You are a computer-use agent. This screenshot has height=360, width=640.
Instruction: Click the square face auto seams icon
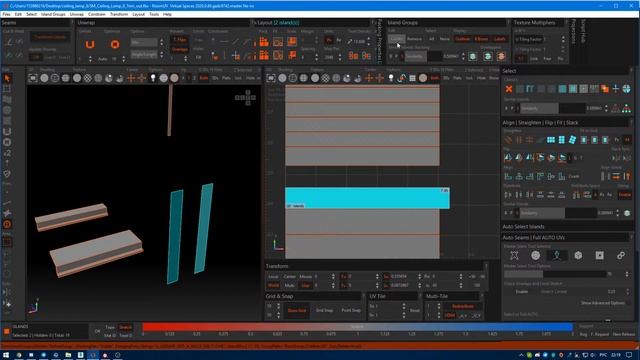tap(599, 256)
